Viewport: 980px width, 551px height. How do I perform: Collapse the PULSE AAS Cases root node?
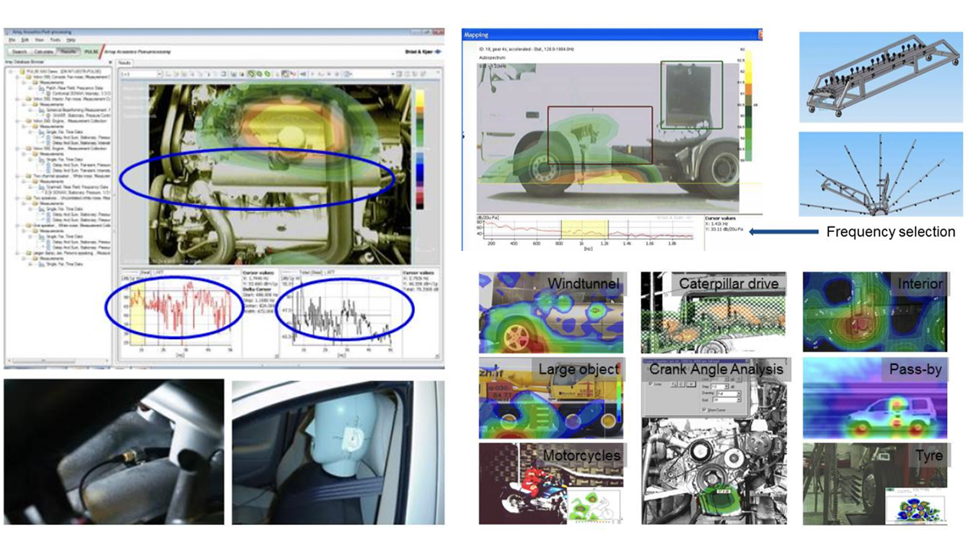[x=10, y=71]
